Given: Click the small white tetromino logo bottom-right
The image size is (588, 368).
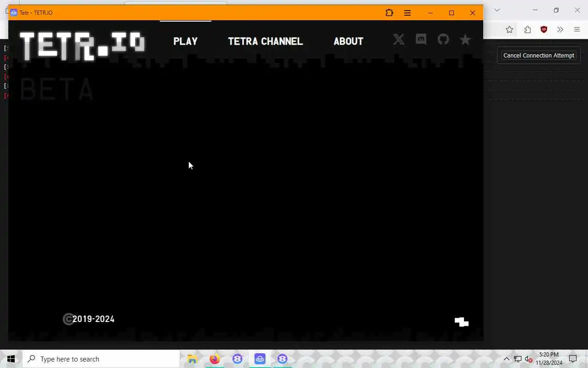Looking at the screenshot, I should point(462,322).
